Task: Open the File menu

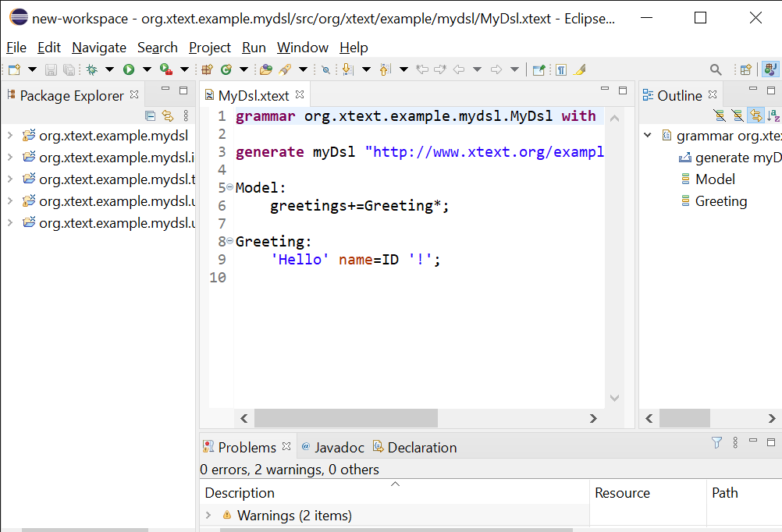Action: click(x=16, y=48)
